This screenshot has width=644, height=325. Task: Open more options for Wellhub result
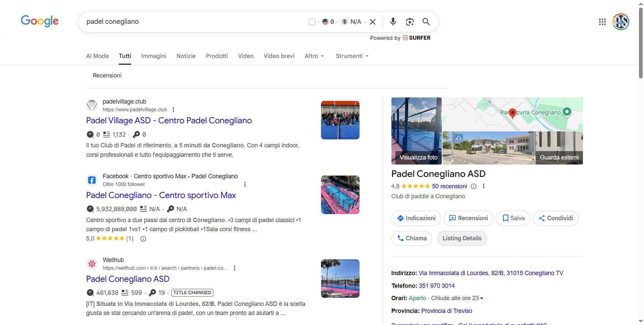(x=234, y=268)
